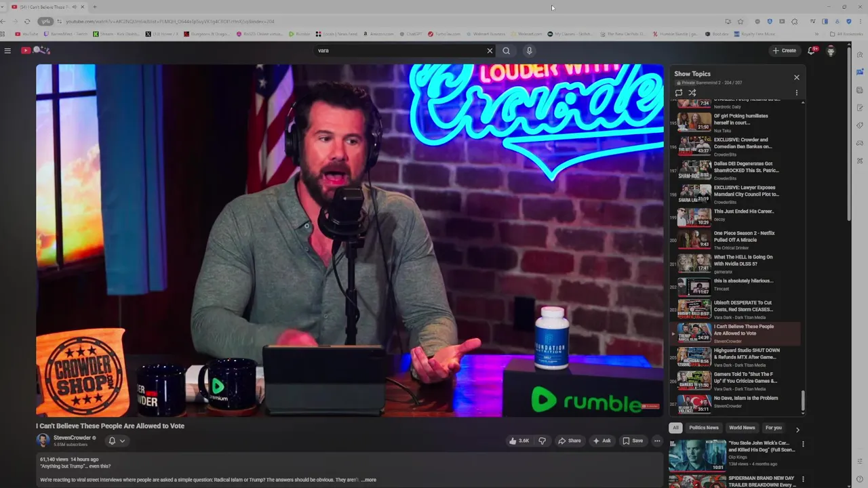Open StevenCrowder channel avatar
The width and height of the screenshot is (868, 488).
click(x=43, y=441)
